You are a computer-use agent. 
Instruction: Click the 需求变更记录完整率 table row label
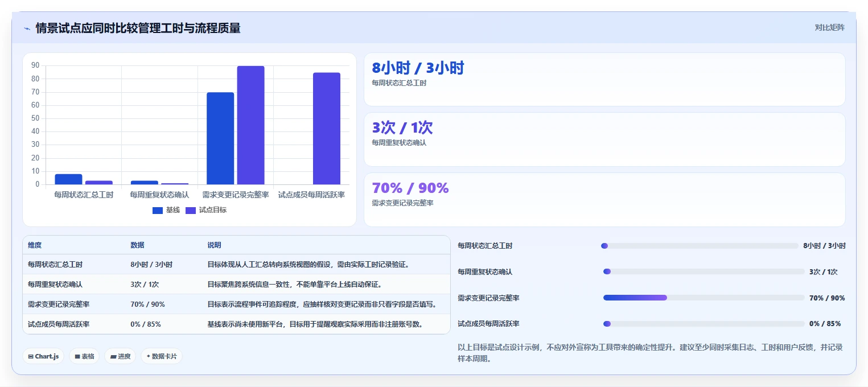point(59,304)
